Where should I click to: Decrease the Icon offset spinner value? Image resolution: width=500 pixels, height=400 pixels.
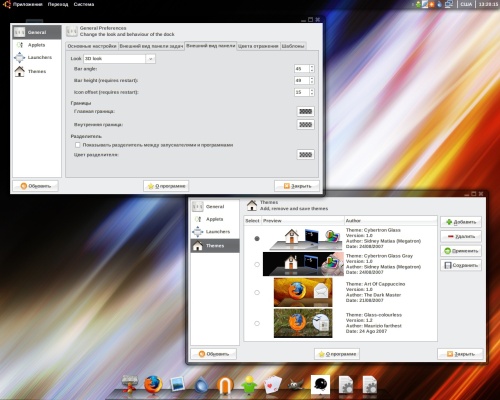click(x=312, y=94)
